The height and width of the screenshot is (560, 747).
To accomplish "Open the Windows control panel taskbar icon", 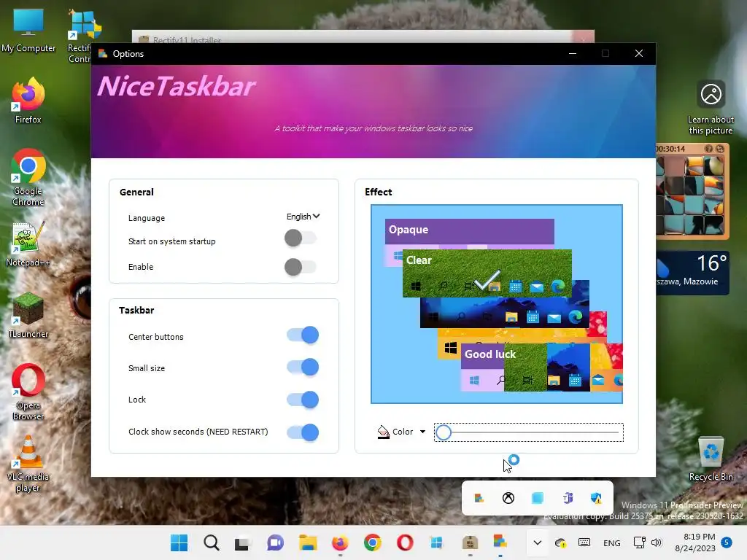I will click(x=436, y=542).
